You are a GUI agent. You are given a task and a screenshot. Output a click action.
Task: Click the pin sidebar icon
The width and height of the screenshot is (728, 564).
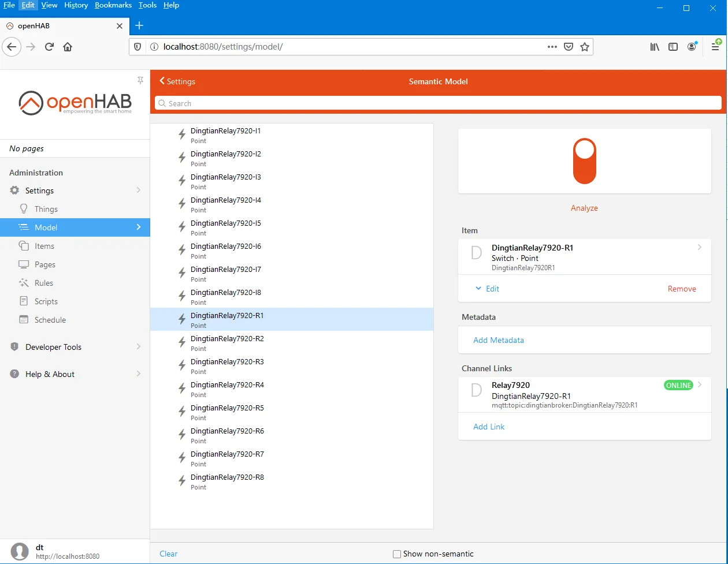pyautogui.click(x=140, y=80)
